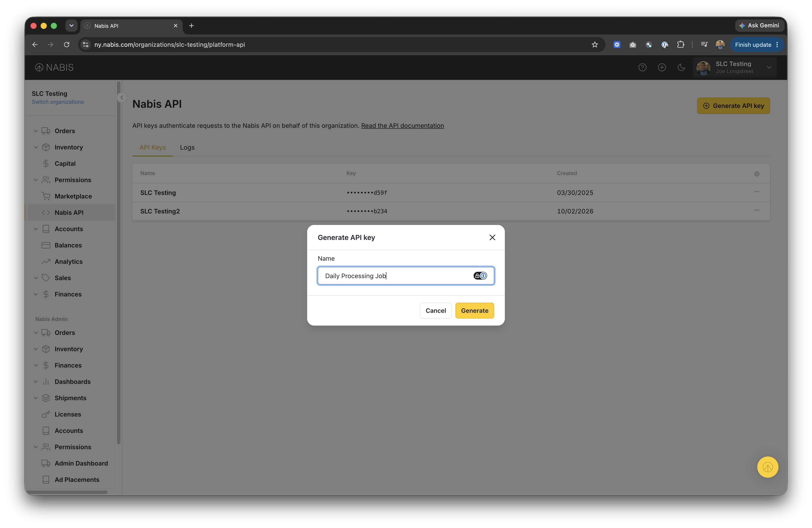Open more options for SLC Testing2 row
The height and width of the screenshot is (528, 812).
756,210
